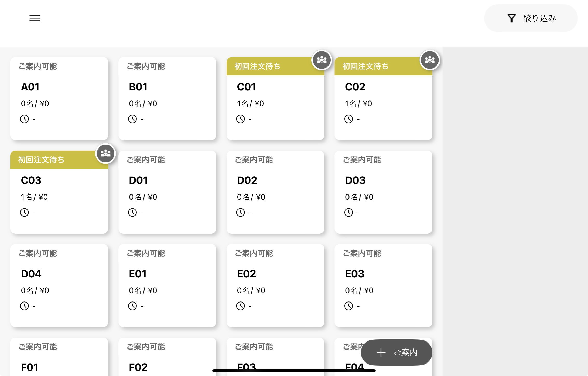
Task: Select table E02 card
Action: tap(275, 286)
